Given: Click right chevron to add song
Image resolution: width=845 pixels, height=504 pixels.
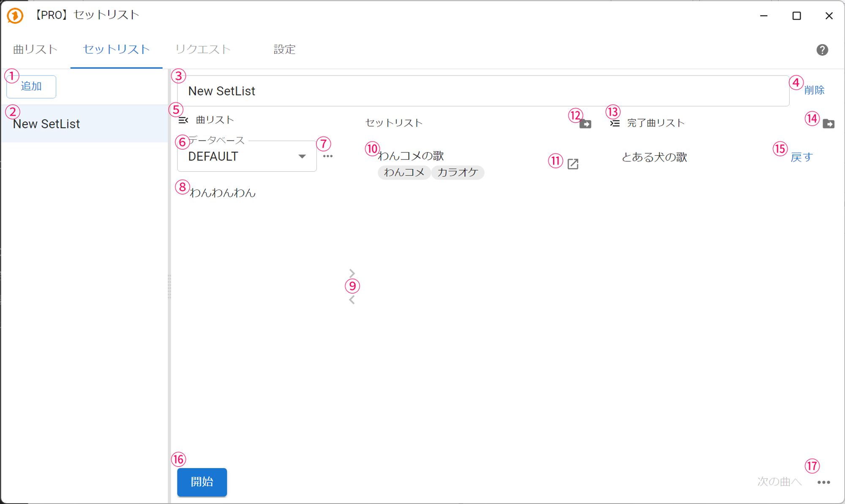Looking at the screenshot, I should 352,273.
